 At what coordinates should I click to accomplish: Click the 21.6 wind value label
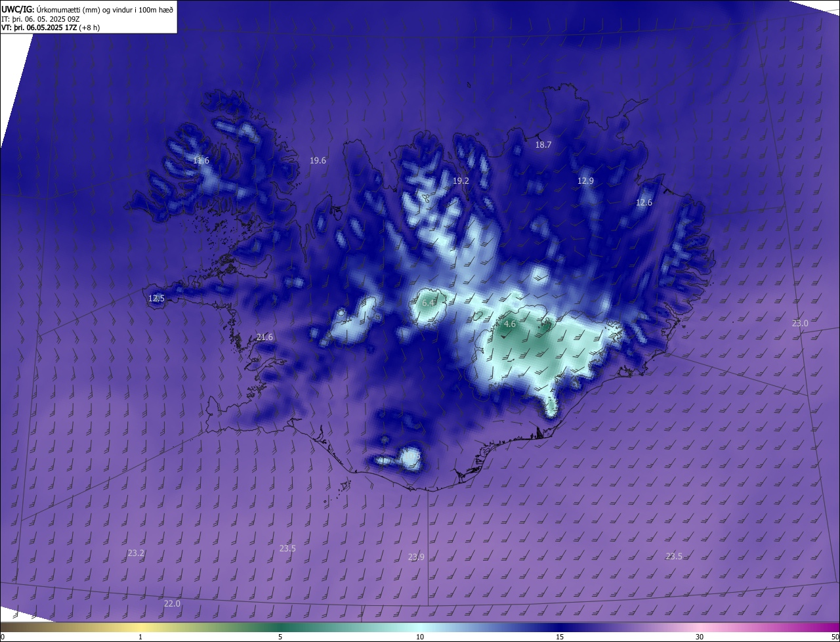click(264, 337)
